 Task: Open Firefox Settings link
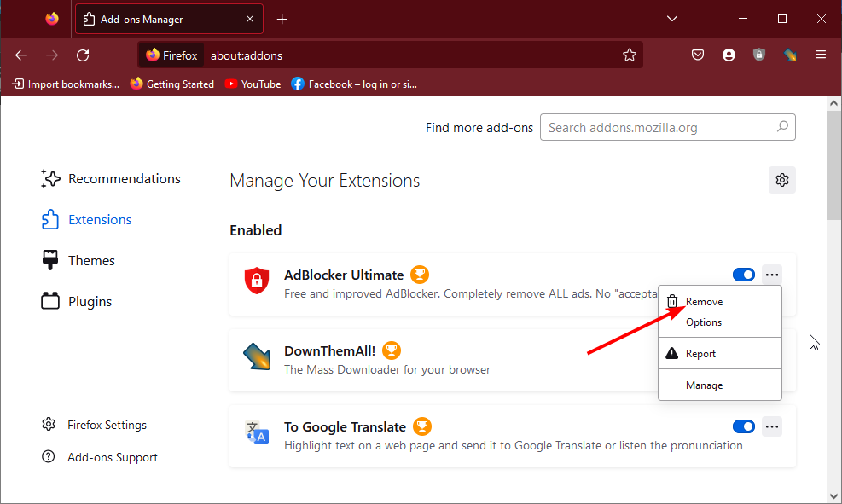pos(94,425)
